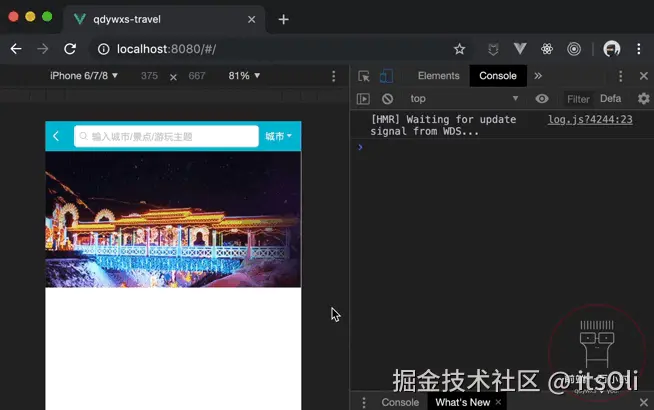Reload the localhost page
The image size is (654, 410).
70,49
